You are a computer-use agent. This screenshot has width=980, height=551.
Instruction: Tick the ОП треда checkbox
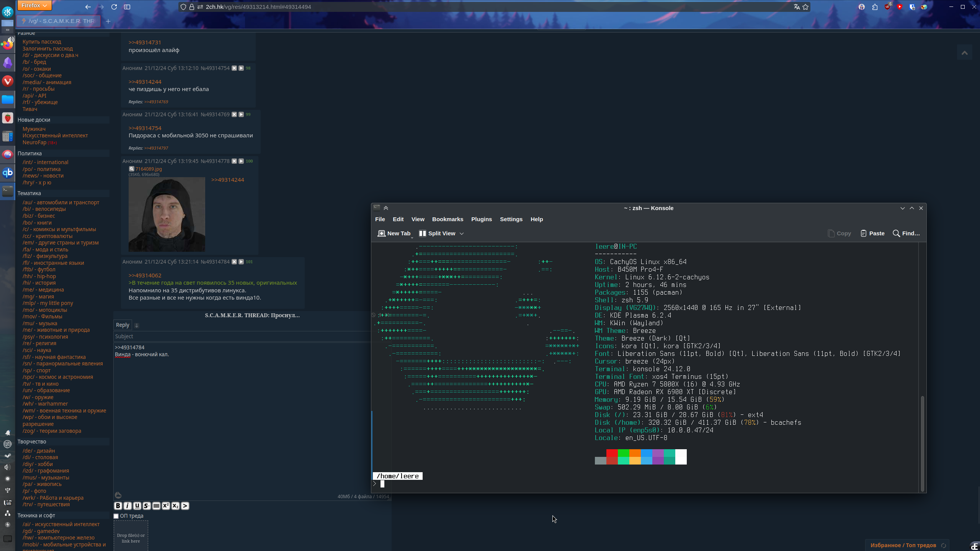coord(116,516)
